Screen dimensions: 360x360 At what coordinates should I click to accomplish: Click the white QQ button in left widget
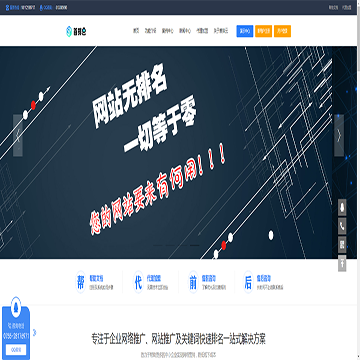(x=16, y=349)
